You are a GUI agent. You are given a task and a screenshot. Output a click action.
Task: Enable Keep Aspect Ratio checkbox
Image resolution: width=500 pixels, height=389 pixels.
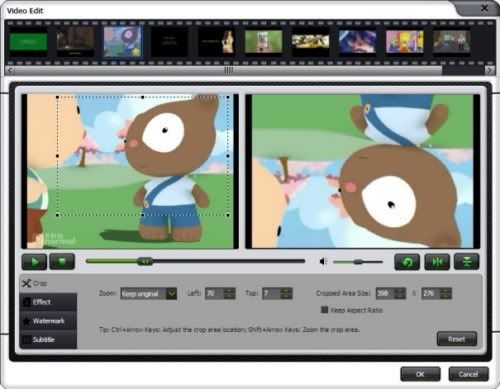click(x=324, y=310)
